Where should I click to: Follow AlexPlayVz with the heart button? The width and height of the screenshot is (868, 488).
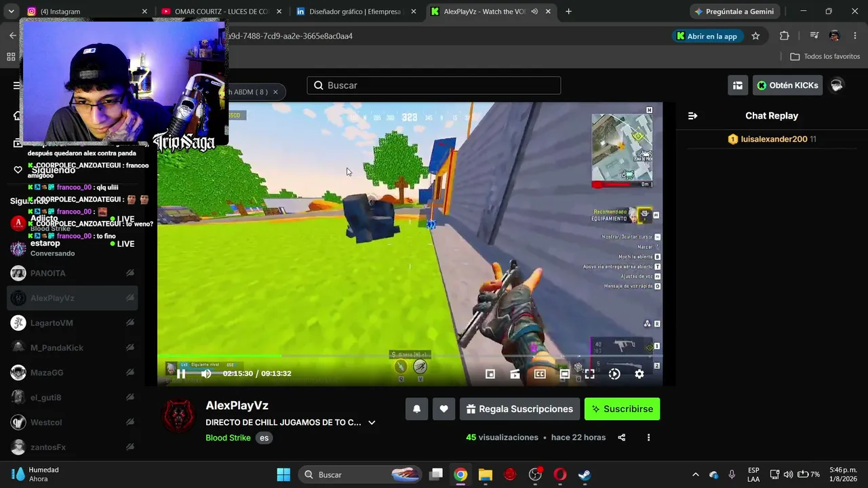coord(443,409)
